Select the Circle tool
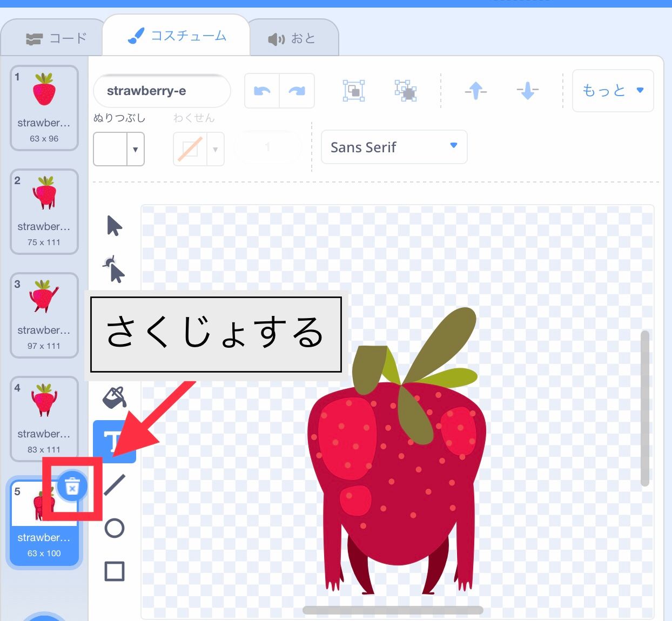Image resolution: width=672 pixels, height=621 pixels. [114, 528]
